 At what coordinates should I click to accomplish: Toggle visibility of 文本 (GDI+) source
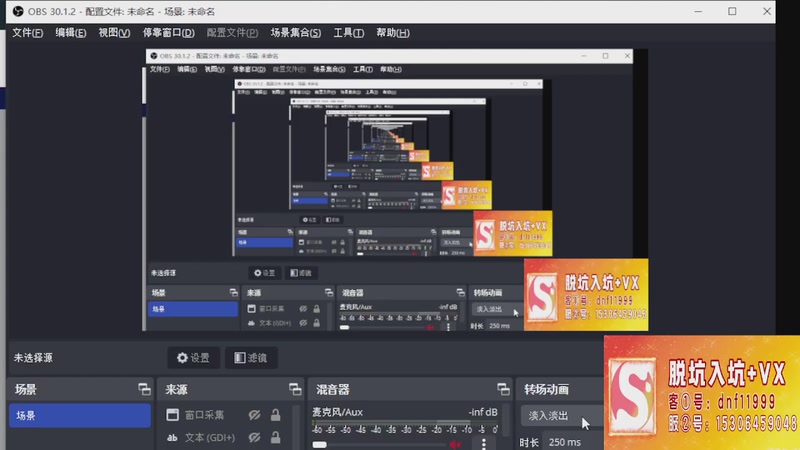point(254,437)
